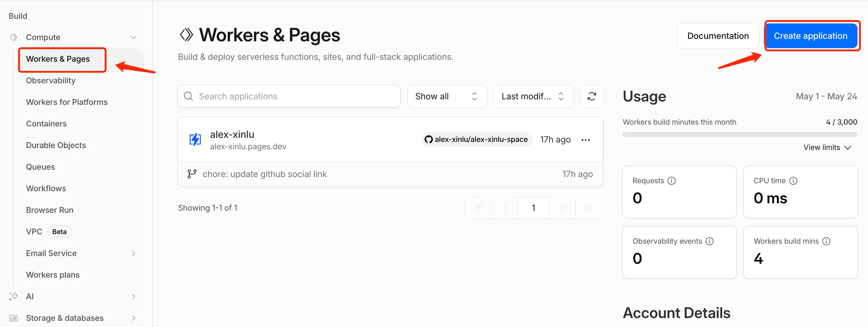Open Workers for Platforms
The height and width of the screenshot is (327, 868).
point(67,102)
